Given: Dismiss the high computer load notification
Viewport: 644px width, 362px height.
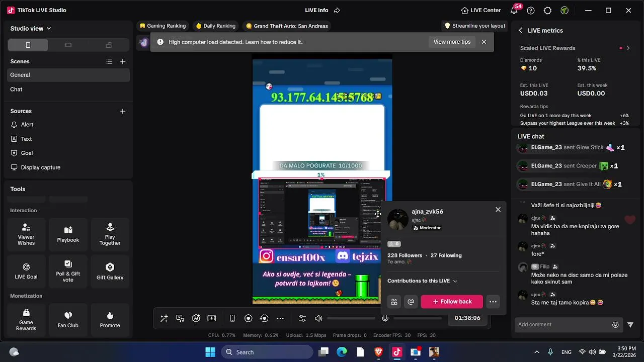Looking at the screenshot, I should (484, 42).
